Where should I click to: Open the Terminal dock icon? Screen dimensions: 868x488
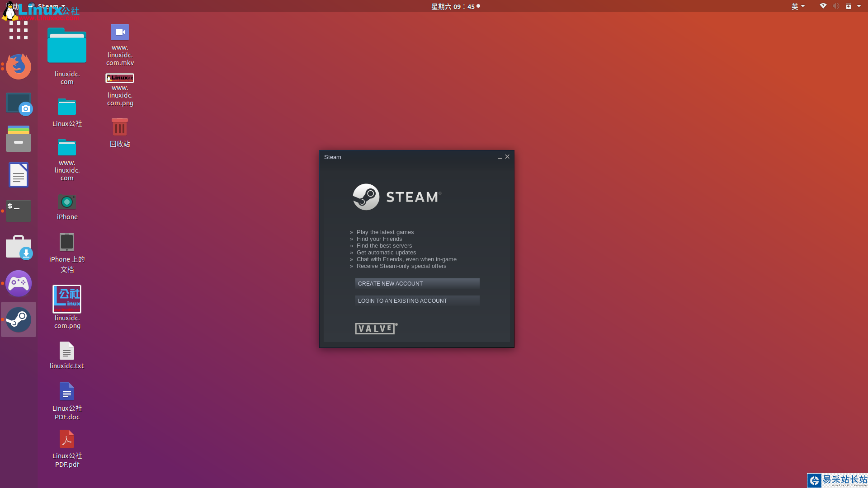click(x=19, y=211)
